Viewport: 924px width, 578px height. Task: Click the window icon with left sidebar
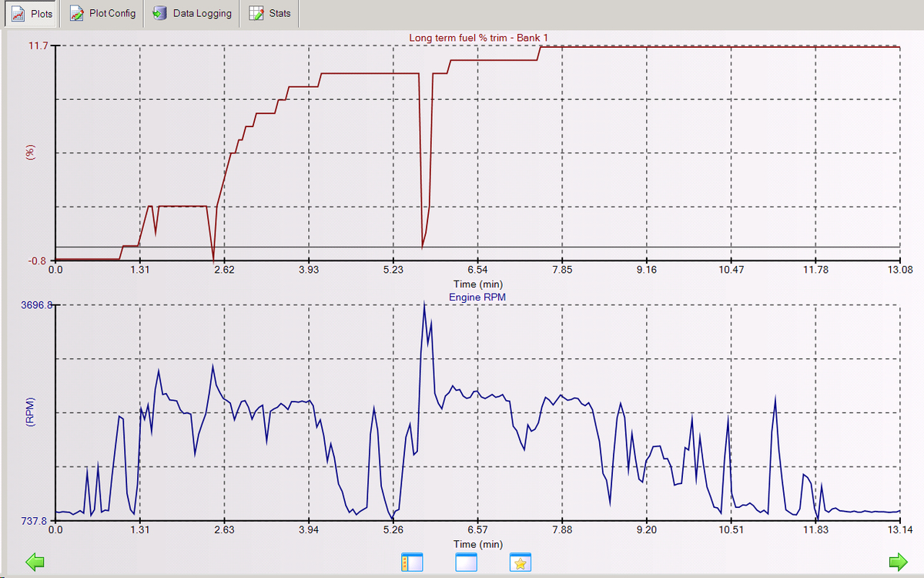coord(412,562)
